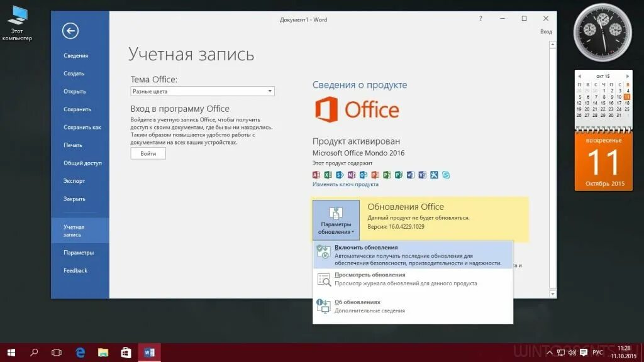Go to previous month in calendar gadget

pos(579,76)
